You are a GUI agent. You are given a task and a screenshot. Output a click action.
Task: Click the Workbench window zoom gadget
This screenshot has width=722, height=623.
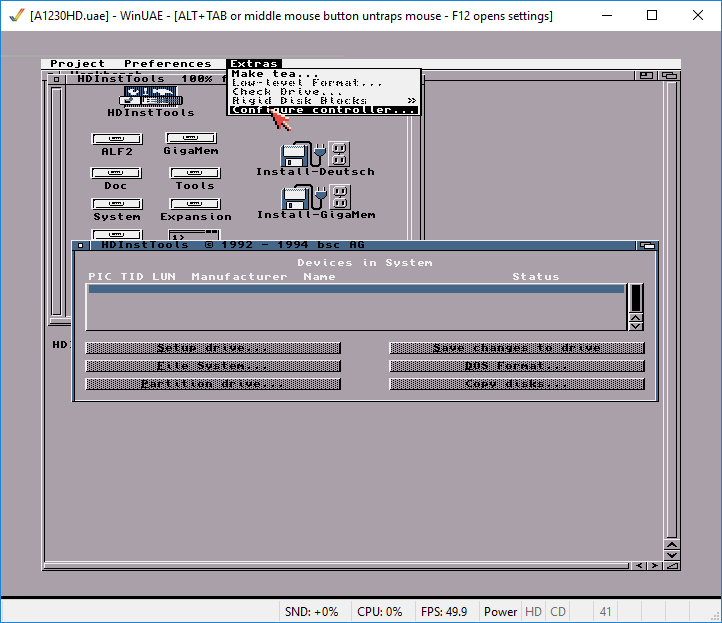point(646,75)
